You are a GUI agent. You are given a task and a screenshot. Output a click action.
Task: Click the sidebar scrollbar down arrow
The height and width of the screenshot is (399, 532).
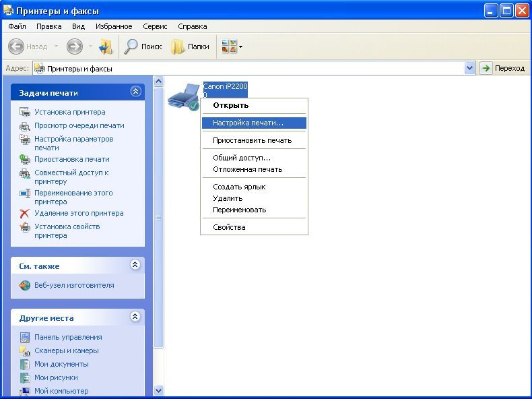pyautogui.click(x=159, y=390)
